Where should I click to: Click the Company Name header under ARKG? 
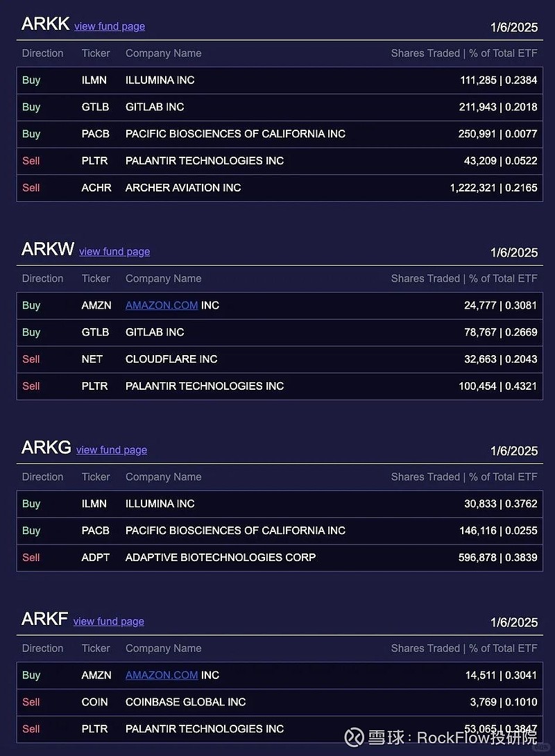point(164,477)
